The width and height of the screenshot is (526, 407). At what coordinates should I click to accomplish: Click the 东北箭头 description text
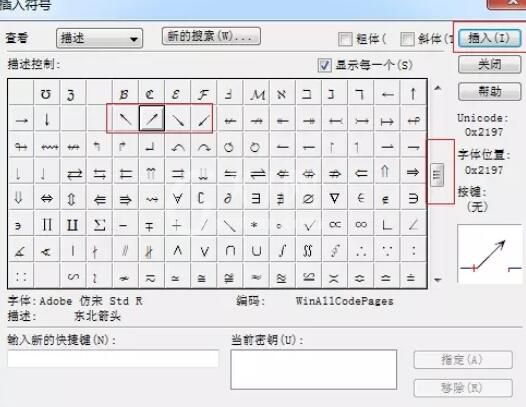97,316
